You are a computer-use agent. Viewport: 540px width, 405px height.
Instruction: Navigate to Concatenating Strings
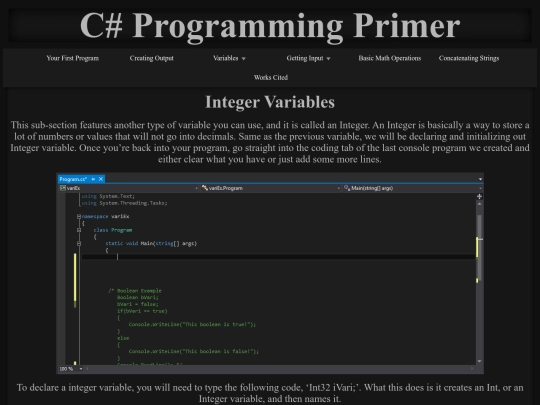click(469, 58)
